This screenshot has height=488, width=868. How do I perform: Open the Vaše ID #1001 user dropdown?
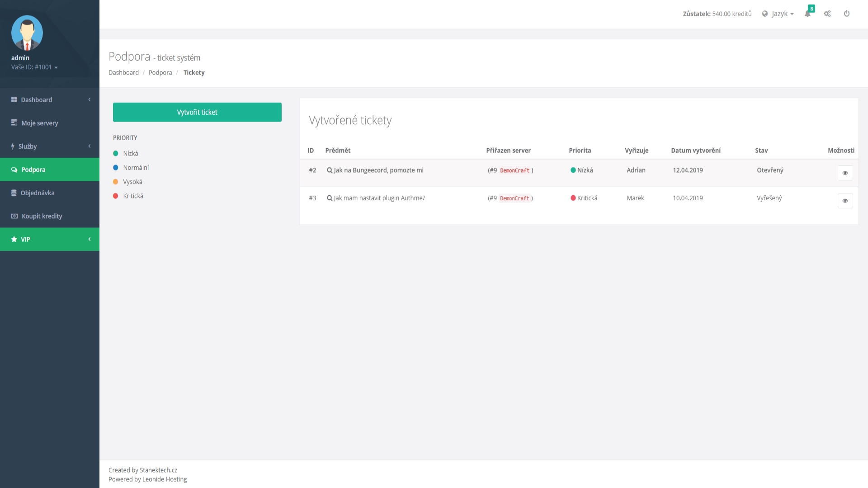(x=35, y=67)
